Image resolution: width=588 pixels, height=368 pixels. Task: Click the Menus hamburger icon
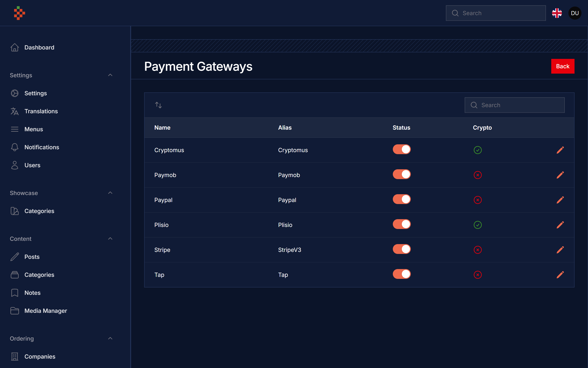[14, 129]
